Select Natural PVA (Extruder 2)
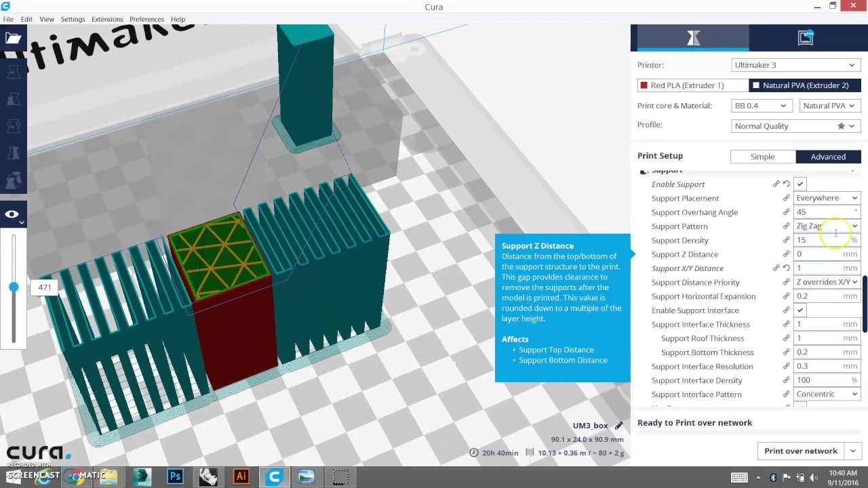The width and height of the screenshot is (868, 488). 805,85
